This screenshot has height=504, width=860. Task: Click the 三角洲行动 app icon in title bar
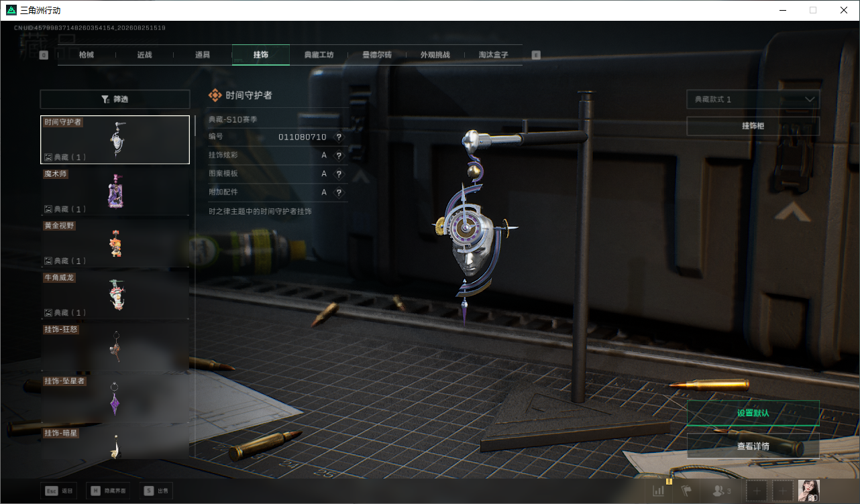10,10
